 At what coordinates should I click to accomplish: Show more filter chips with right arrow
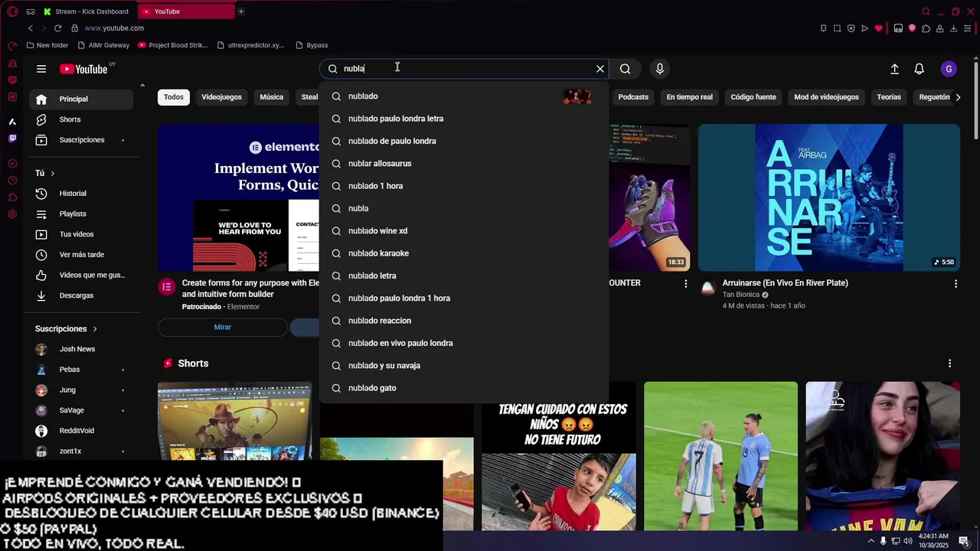pyautogui.click(x=959, y=97)
